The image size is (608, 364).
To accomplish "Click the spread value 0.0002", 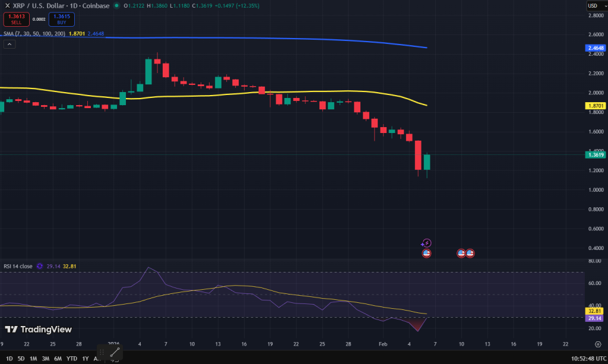I will [39, 20].
